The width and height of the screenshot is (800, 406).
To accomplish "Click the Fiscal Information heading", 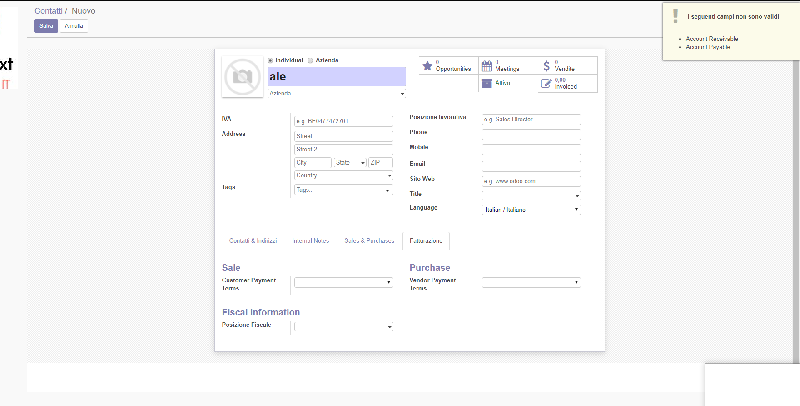I will [261, 312].
